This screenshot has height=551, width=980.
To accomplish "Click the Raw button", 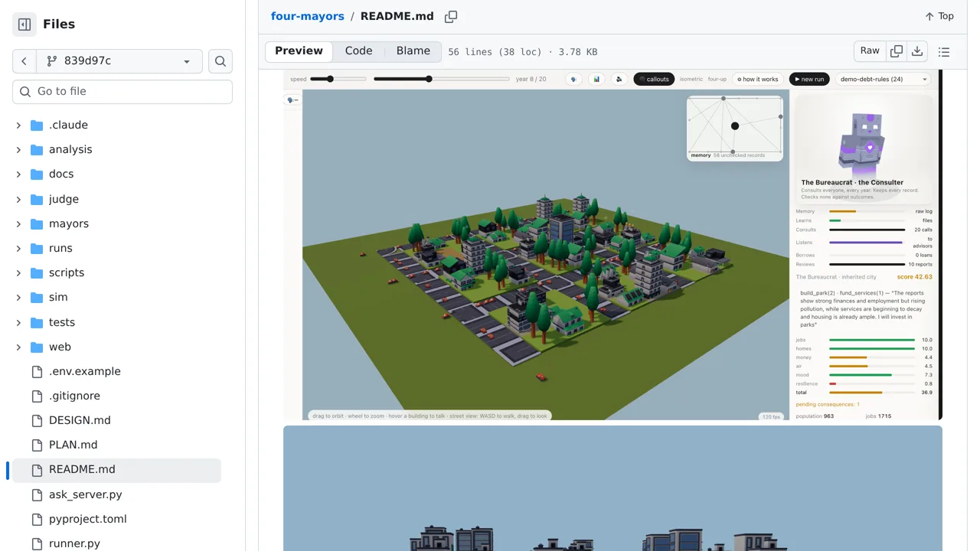I will click(x=870, y=51).
